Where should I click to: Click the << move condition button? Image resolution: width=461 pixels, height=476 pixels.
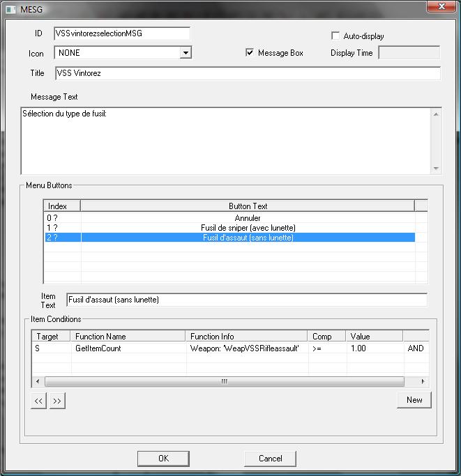38,401
